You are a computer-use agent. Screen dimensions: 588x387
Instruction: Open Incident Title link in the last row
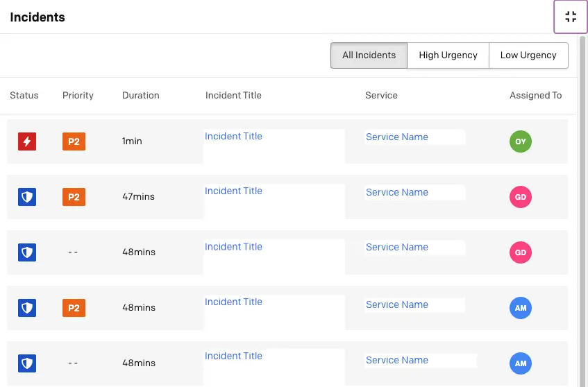pos(233,356)
